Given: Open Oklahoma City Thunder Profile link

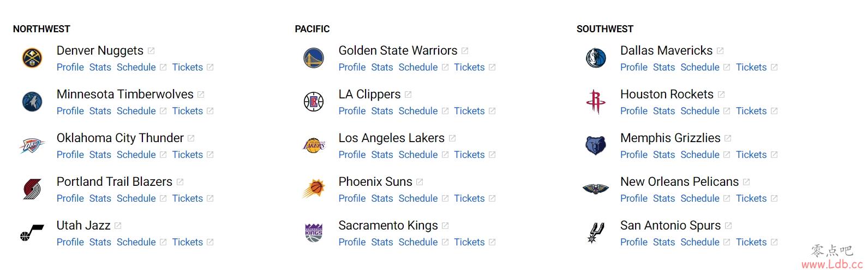Looking at the screenshot, I should click(70, 155).
